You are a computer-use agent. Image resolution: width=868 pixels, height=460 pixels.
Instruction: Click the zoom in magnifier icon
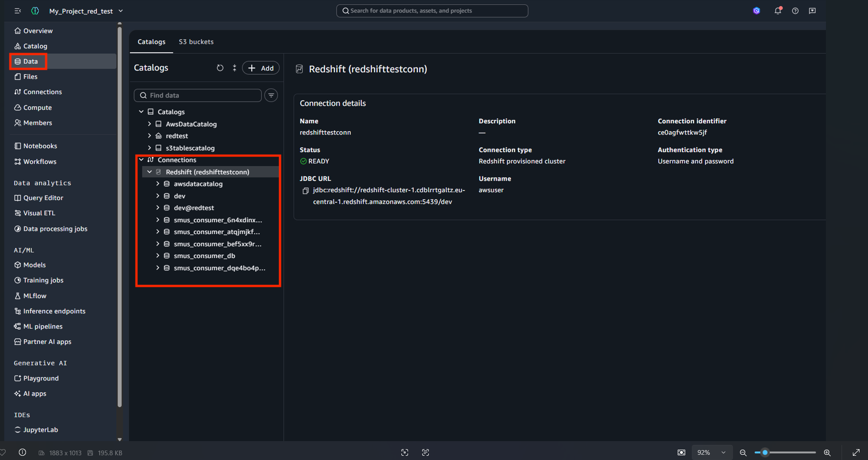click(x=827, y=452)
